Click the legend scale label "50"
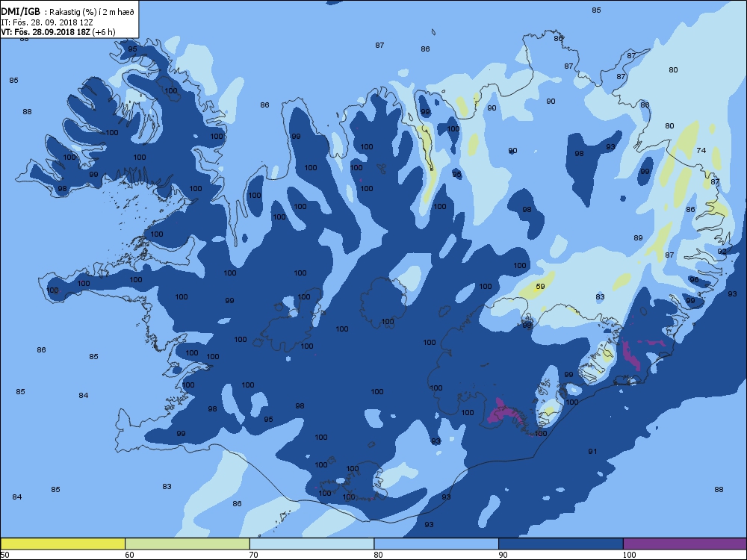Image resolution: width=747 pixels, height=560 pixels. [4, 555]
